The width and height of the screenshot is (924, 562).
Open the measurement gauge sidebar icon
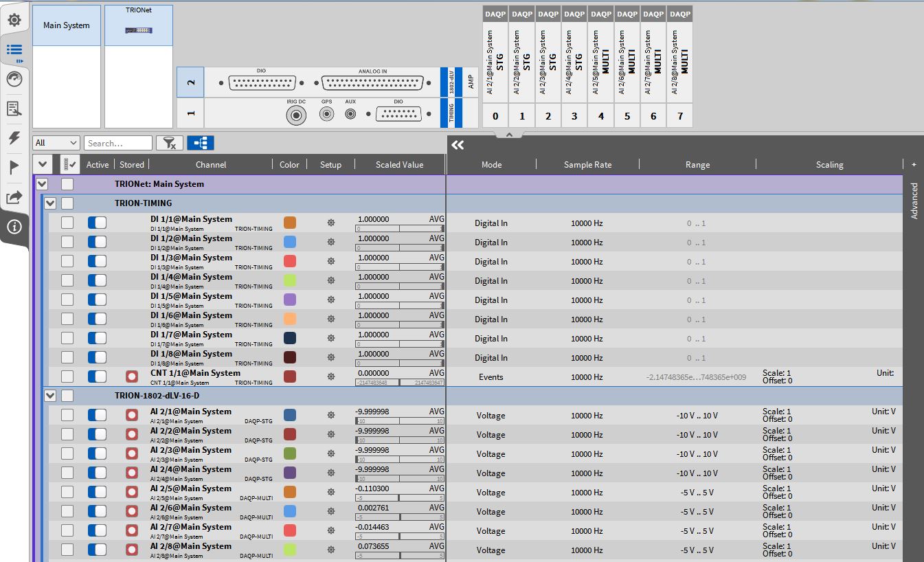pyautogui.click(x=14, y=79)
